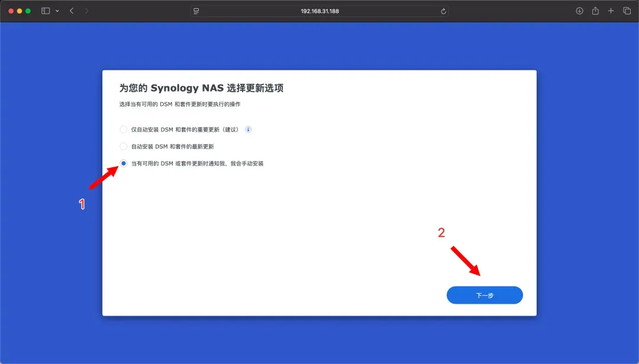Screen dimensions: 639x364
Task: Maximize the window with the green button
Action: pos(28,11)
